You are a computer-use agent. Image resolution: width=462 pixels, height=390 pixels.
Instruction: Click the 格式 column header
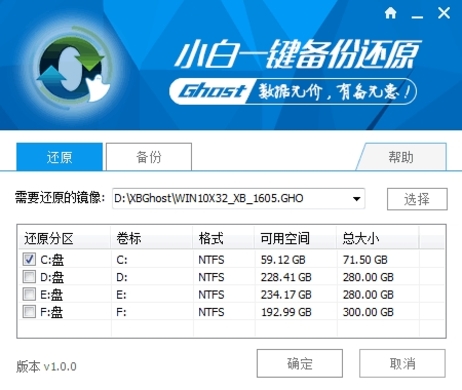coord(223,238)
